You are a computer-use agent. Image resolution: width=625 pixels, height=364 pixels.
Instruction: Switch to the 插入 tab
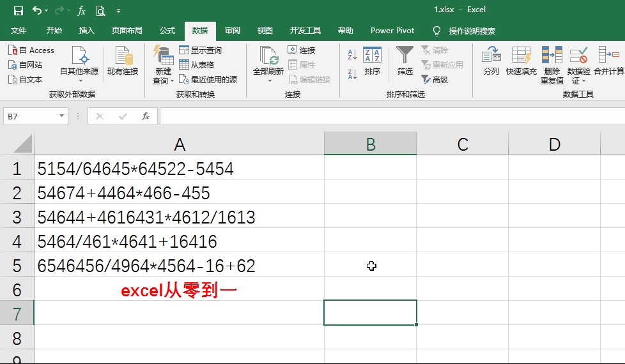click(x=86, y=31)
